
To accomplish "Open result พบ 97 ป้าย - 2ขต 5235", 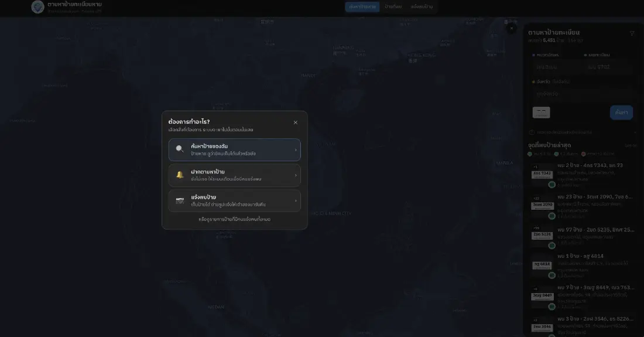I will [583, 237].
